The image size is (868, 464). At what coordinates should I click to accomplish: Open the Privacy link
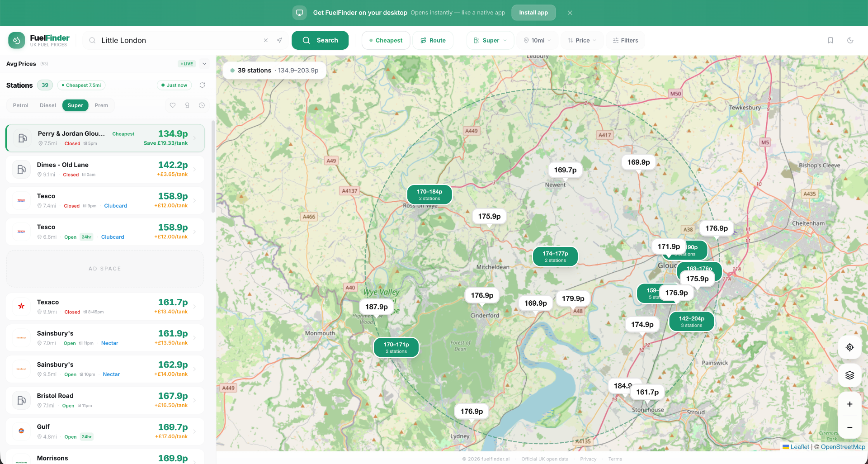pyautogui.click(x=588, y=459)
